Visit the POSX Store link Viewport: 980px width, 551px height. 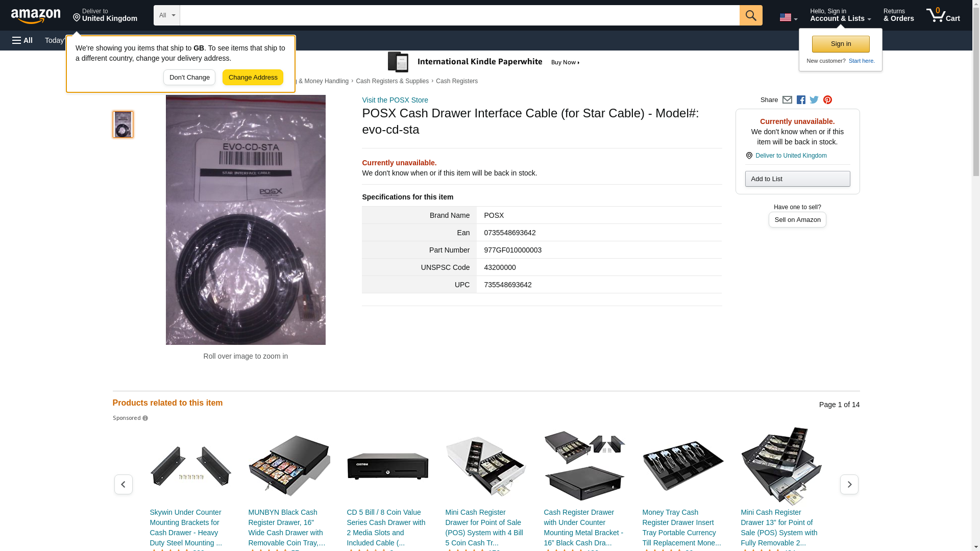point(395,100)
